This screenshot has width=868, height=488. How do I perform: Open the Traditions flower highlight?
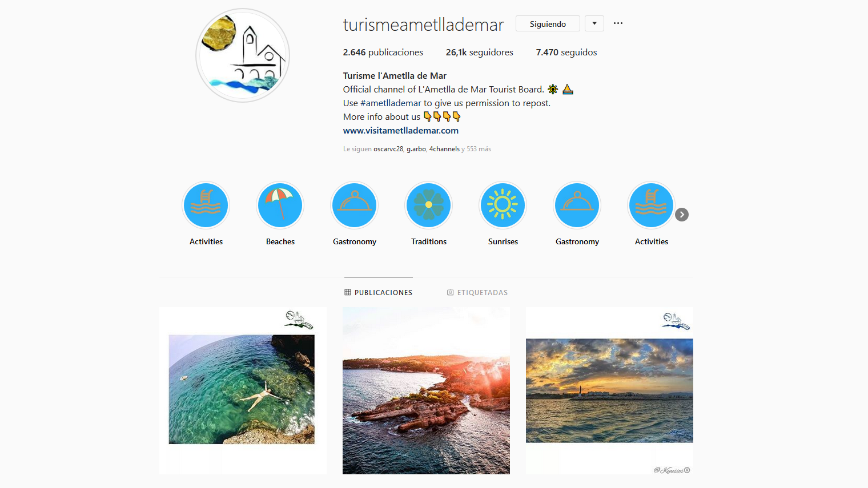[x=428, y=205]
